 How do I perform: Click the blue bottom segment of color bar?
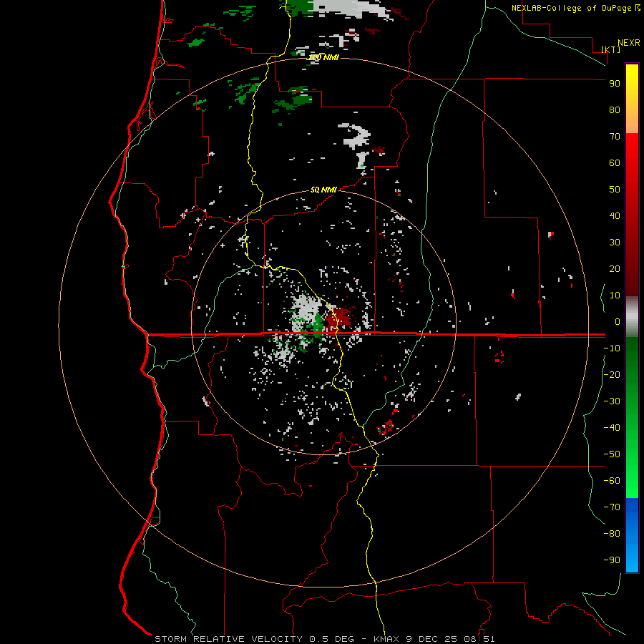pyautogui.click(x=632, y=535)
